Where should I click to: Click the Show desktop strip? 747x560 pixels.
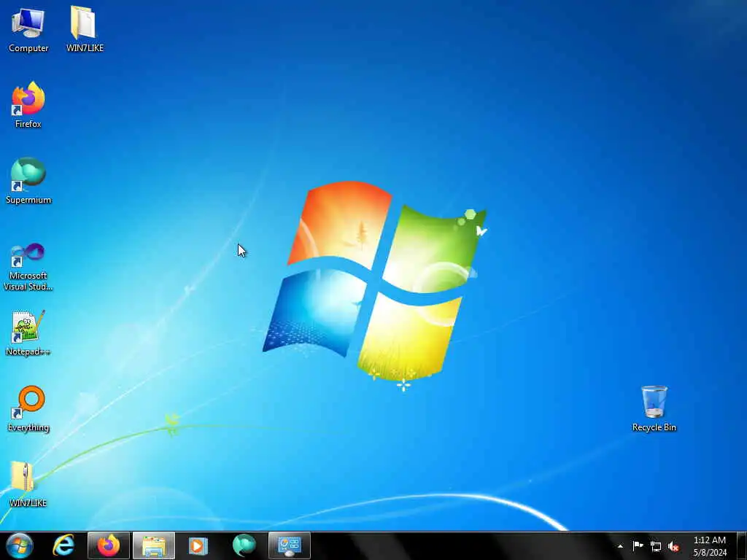tap(742, 546)
